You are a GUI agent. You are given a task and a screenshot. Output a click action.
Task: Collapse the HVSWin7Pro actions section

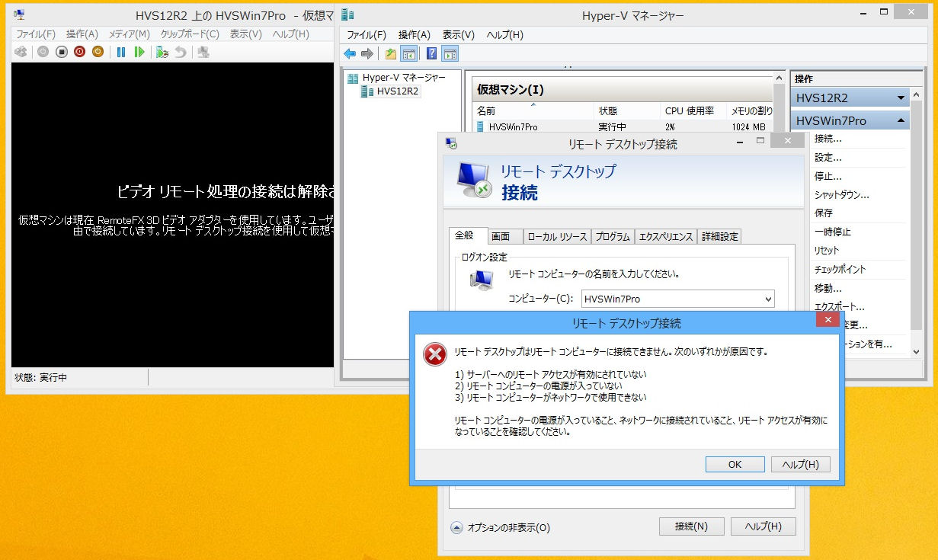[901, 120]
